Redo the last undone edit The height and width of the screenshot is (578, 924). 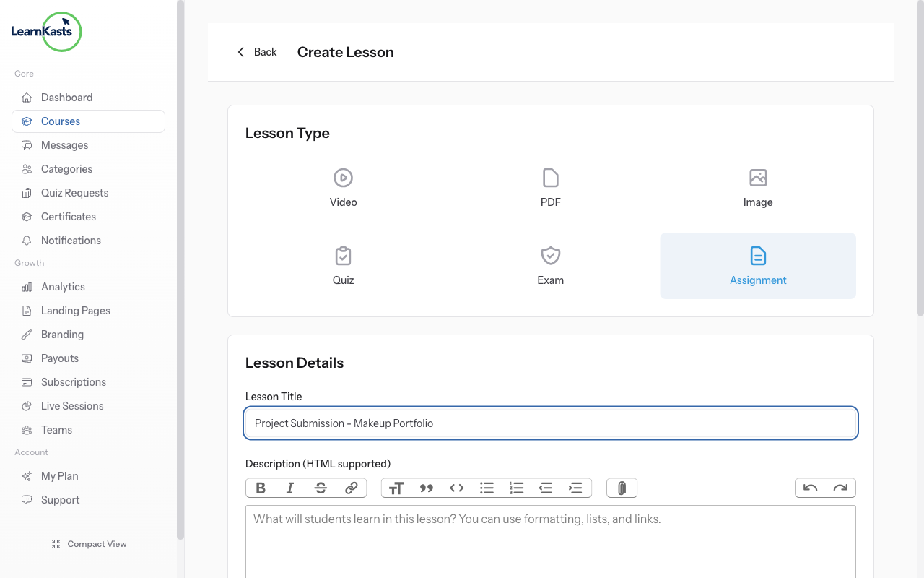[x=840, y=488]
